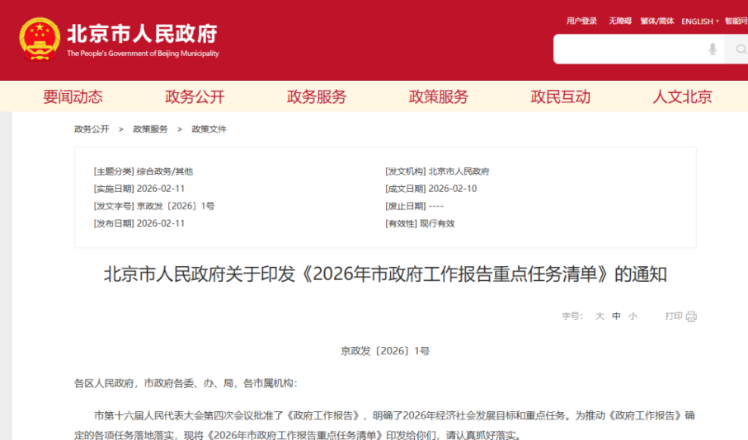
Task: Set font size to 小 (small)
Action: [x=632, y=316]
